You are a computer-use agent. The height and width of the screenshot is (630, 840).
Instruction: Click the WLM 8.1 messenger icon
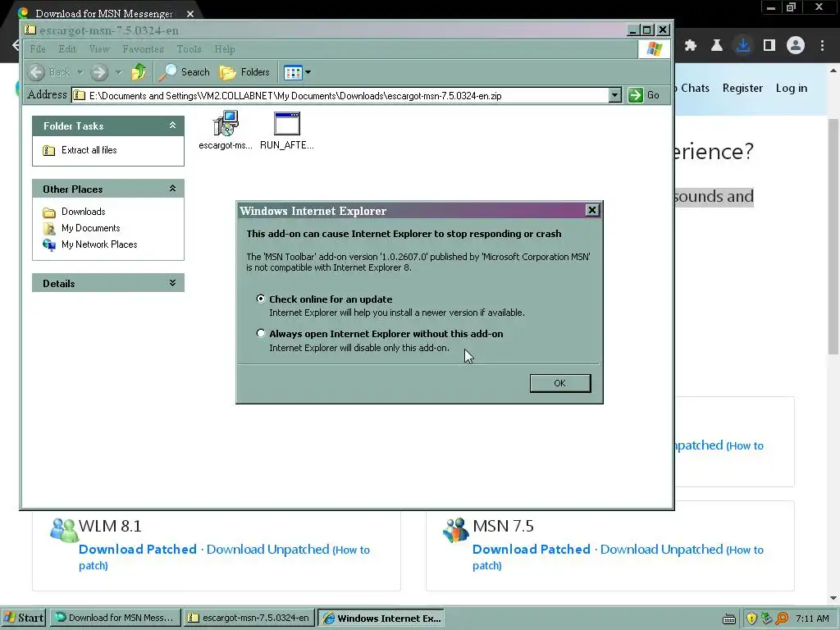point(64,530)
